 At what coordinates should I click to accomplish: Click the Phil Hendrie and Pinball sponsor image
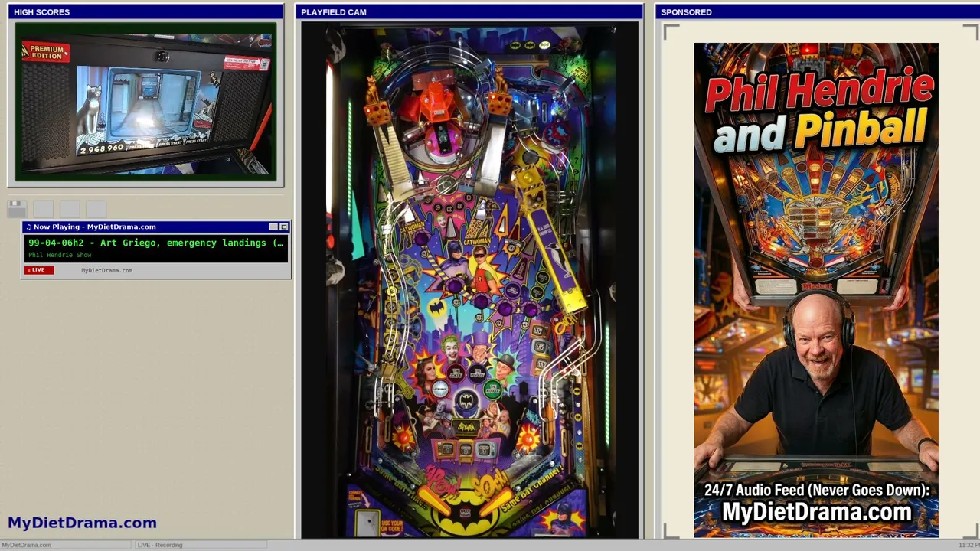point(816,290)
